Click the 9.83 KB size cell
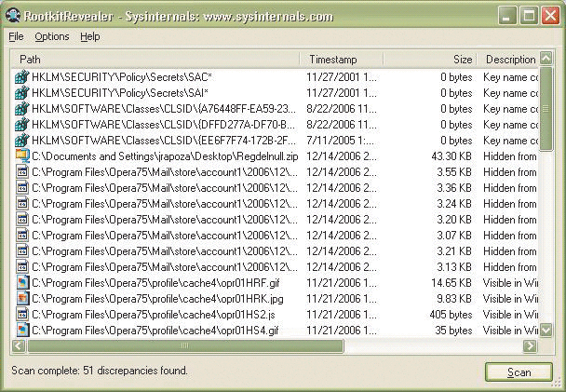This screenshot has height=392, width=566. pos(453,299)
